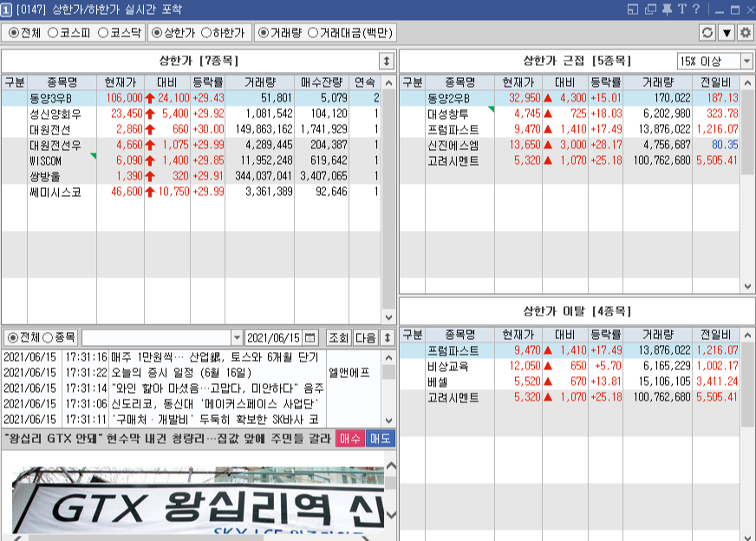Select the 쌍방울 row
Screen dimensions: 756x541
coord(191,176)
